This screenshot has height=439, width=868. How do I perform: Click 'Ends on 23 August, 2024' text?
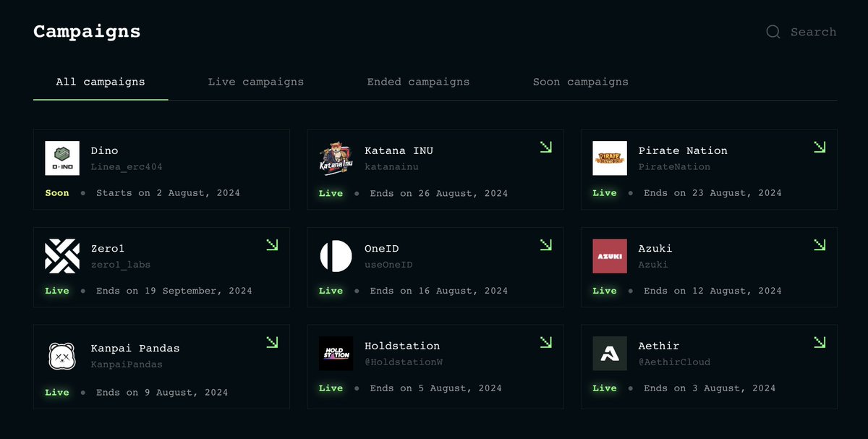(x=712, y=193)
